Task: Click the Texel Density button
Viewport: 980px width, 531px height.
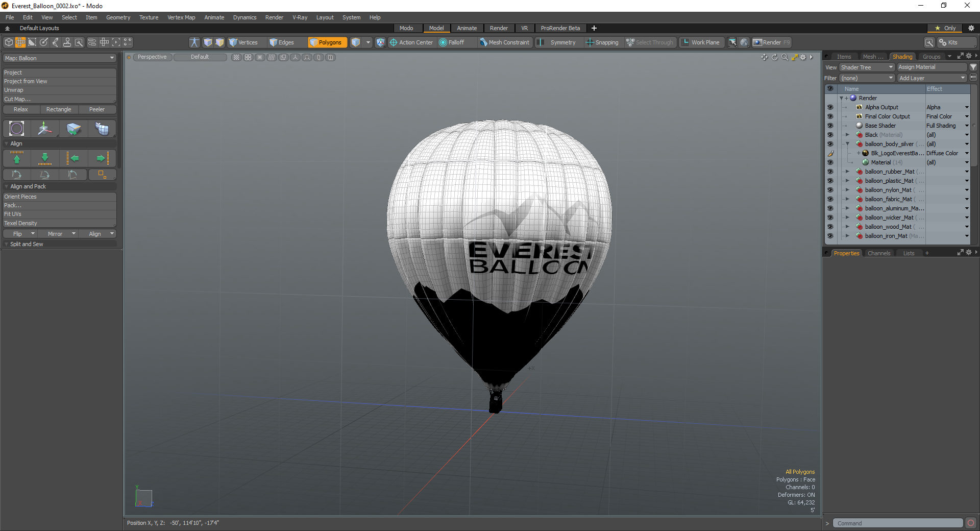Action: [x=60, y=223]
